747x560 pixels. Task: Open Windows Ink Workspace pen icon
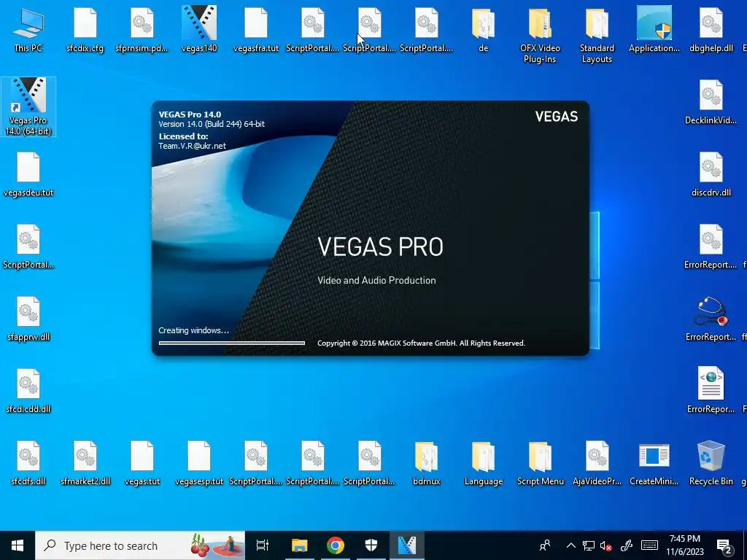click(x=627, y=545)
